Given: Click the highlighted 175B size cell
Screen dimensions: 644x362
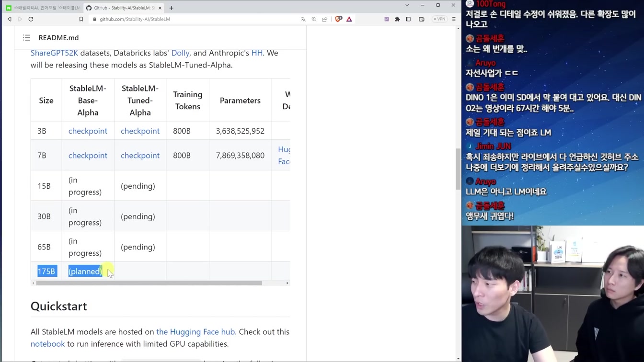Looking at the screenshot, I should coord(46,271).
